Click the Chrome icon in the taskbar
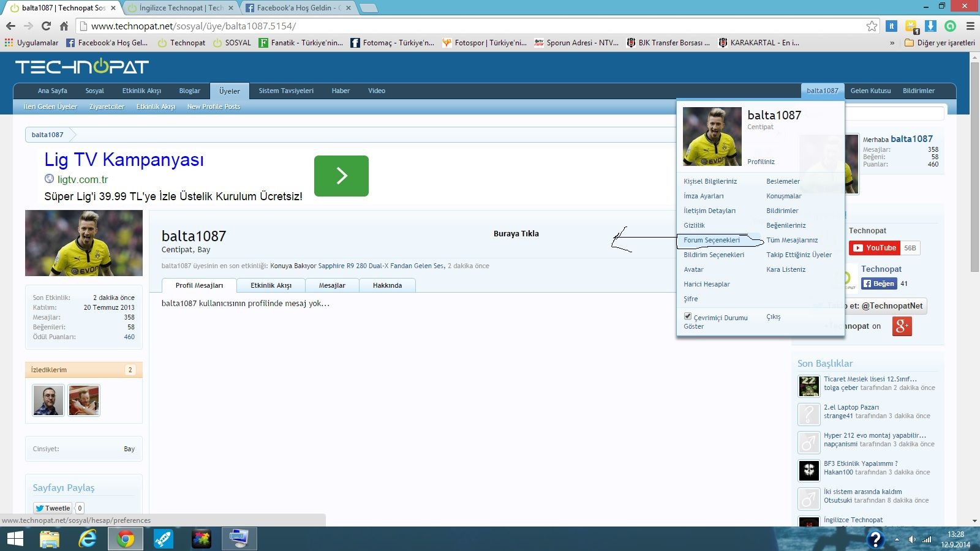The image size is (980, 551). tap(126, 539)
